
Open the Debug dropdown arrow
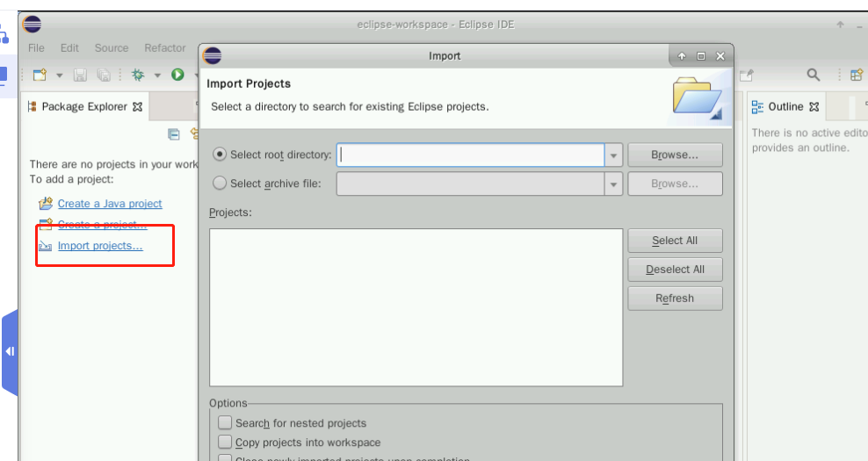pyautogui.click(x=157, y=76)
